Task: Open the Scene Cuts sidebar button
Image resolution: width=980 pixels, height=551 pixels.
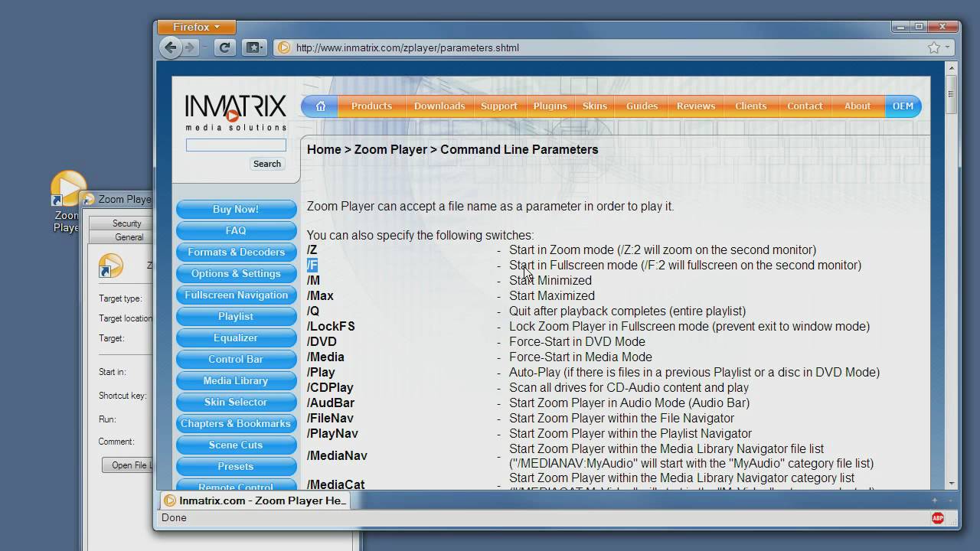Action: point(236,445)
